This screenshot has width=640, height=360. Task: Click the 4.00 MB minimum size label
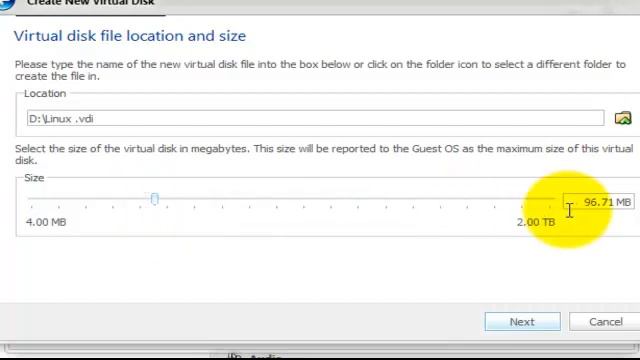[x=46, y=222]
